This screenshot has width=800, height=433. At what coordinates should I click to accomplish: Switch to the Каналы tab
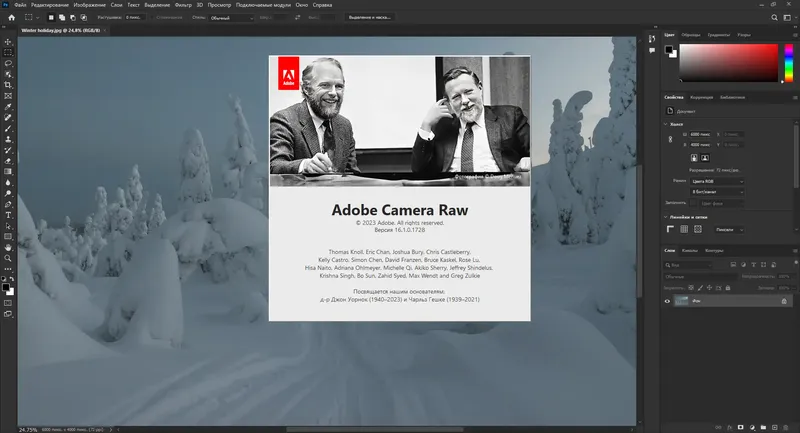(x=690, y=250)
